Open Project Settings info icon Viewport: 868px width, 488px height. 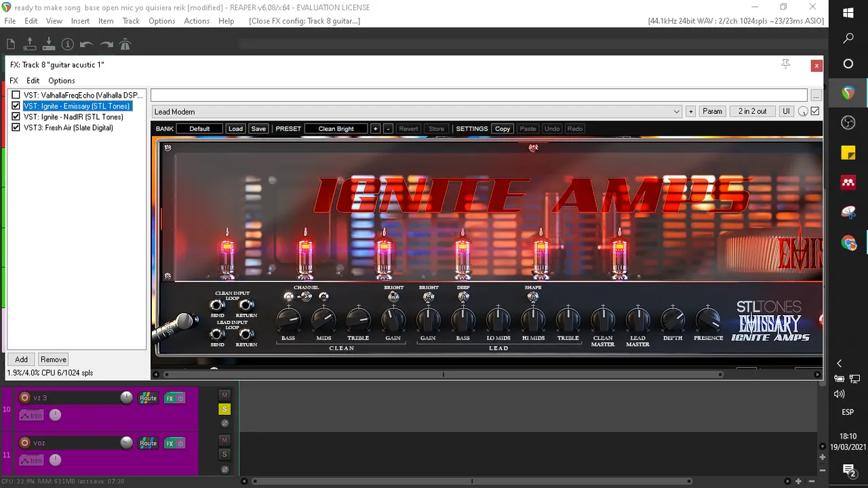68,44
